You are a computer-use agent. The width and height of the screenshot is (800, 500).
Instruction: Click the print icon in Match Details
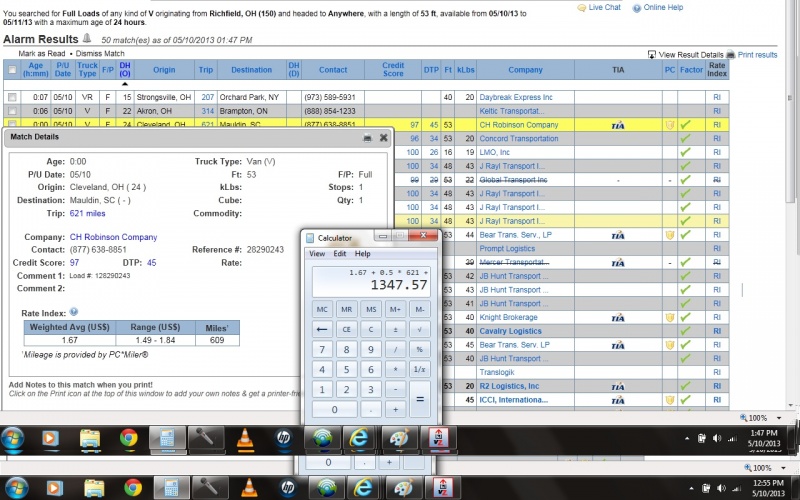(x=367, y=138)
